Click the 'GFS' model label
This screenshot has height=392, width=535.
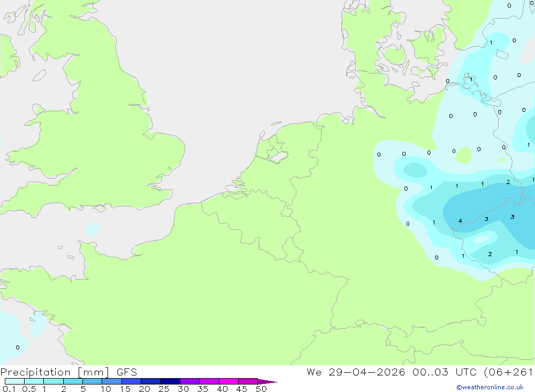[x=127, y=372]
